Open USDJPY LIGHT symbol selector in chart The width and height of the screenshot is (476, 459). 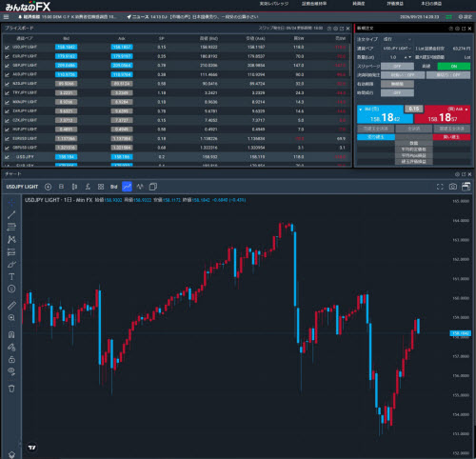(x=22, y=187)
